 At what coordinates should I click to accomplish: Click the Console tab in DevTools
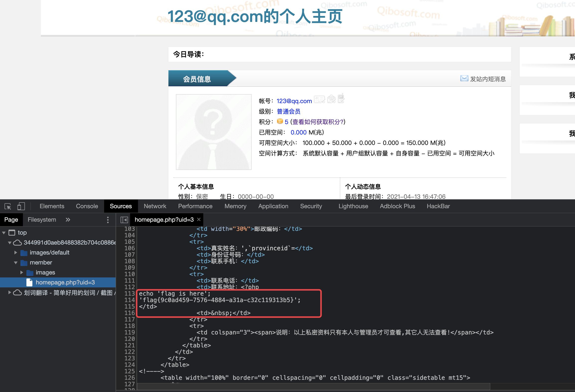coord(85,206)
